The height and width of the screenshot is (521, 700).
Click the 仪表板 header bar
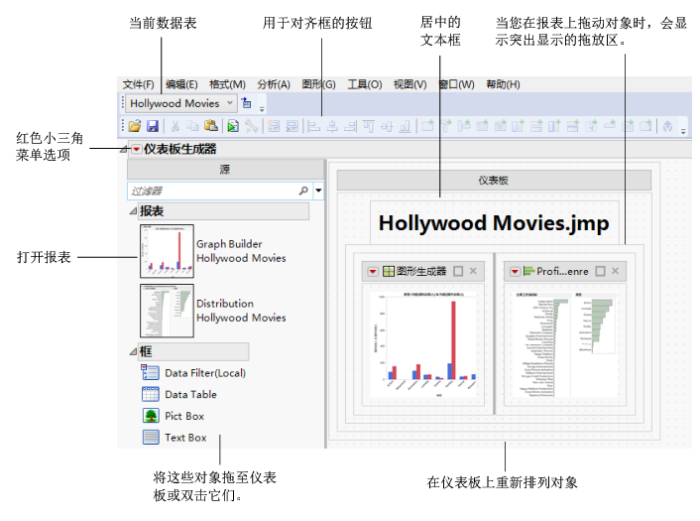point(494,180)
